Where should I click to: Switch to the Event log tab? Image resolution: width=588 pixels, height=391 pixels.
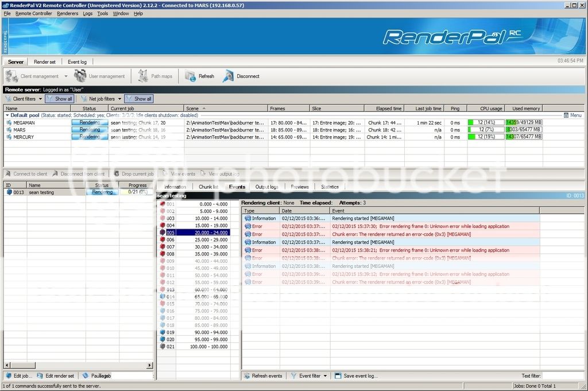(x=77, y=62)
